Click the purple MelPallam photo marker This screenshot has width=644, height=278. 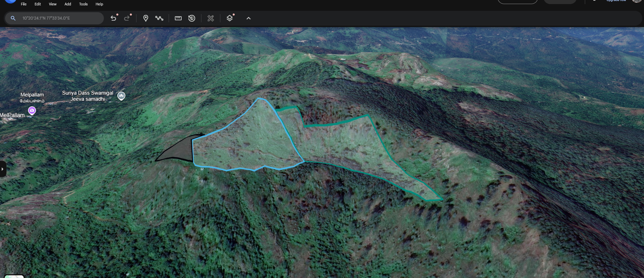tap(32, 110)
